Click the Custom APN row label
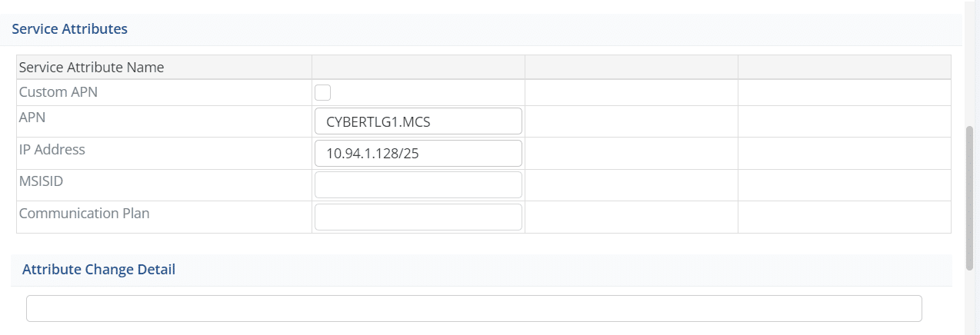Screen dimensions: 980x335 pyautogui.click(x=58, y=92)
